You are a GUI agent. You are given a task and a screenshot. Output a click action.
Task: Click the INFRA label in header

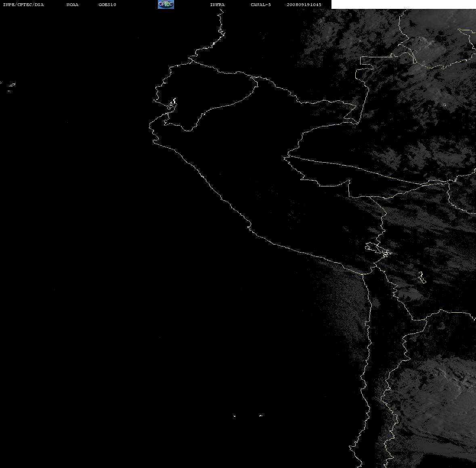pyautogui.click(x=217, y=4)
